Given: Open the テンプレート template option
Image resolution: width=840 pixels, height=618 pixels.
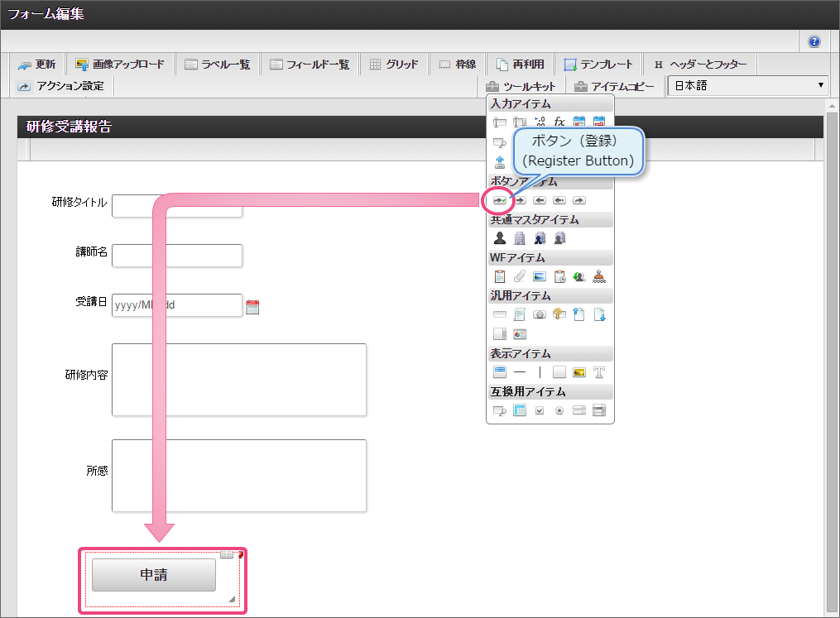Looking at the screenshot, I should [x=598, y=65].
